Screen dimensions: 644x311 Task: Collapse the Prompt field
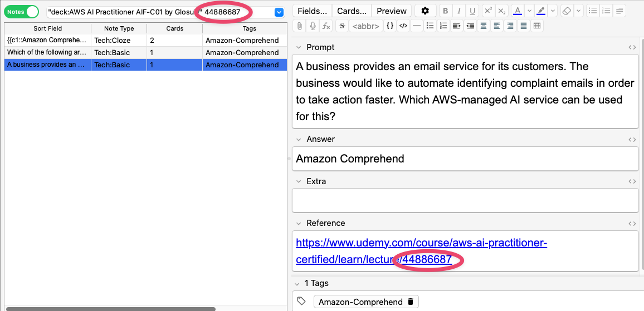(299, 48)
